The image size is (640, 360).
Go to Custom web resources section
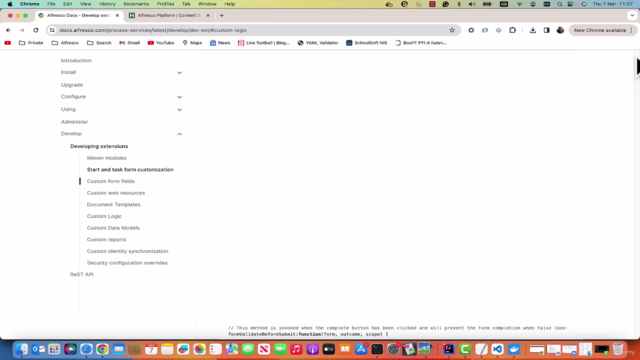[116, 193]
